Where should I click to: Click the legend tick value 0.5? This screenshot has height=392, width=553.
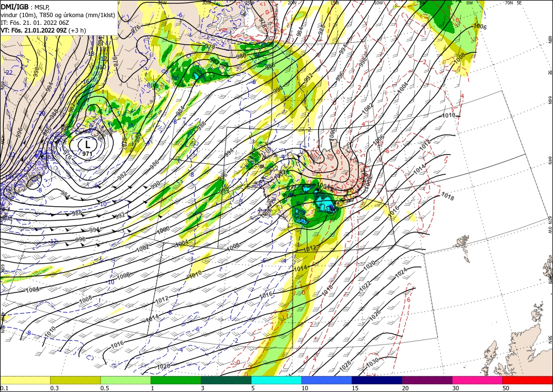(105, 388)
